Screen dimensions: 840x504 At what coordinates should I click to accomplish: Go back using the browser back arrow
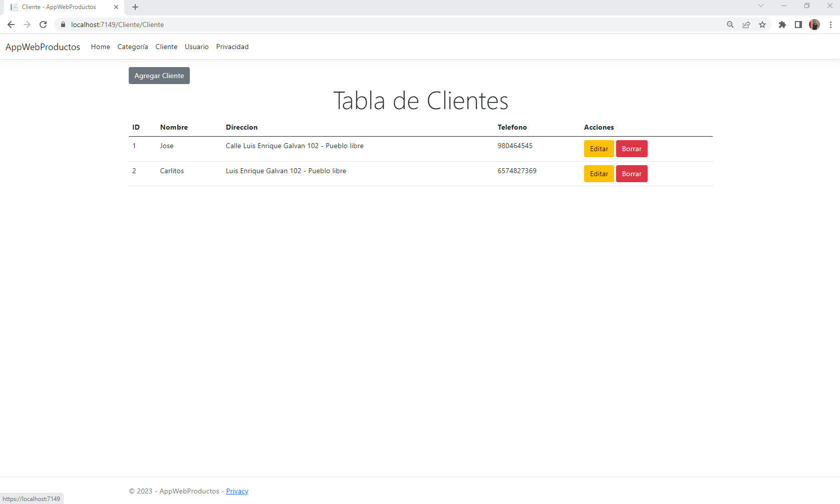tap(11, 25)
